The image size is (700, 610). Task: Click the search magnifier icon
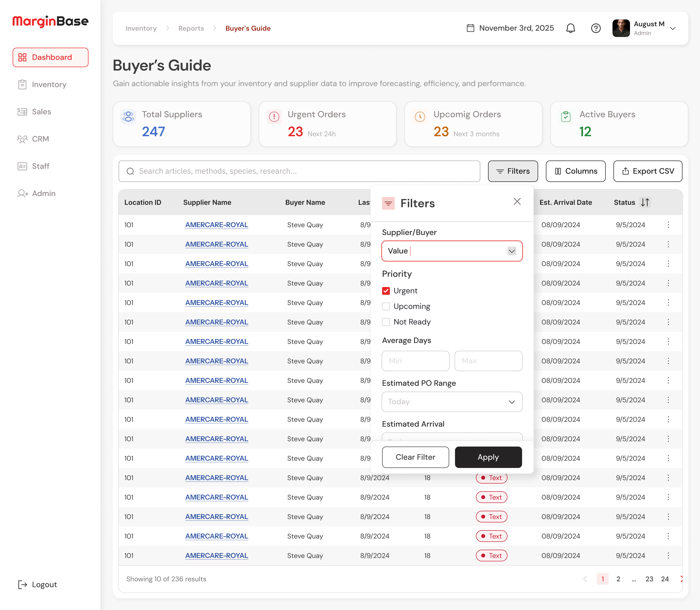click(x=130, y=171)
